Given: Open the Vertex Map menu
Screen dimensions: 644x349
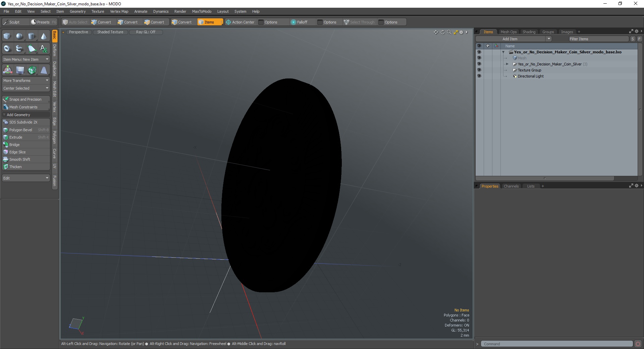Looking at the screenshot, I should click(x=119, y=11).
